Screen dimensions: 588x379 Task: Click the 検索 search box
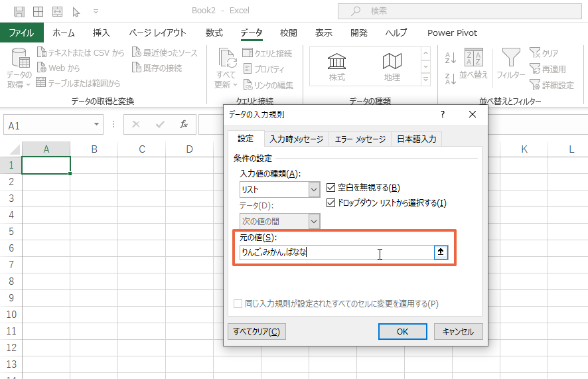pos(460,11)
